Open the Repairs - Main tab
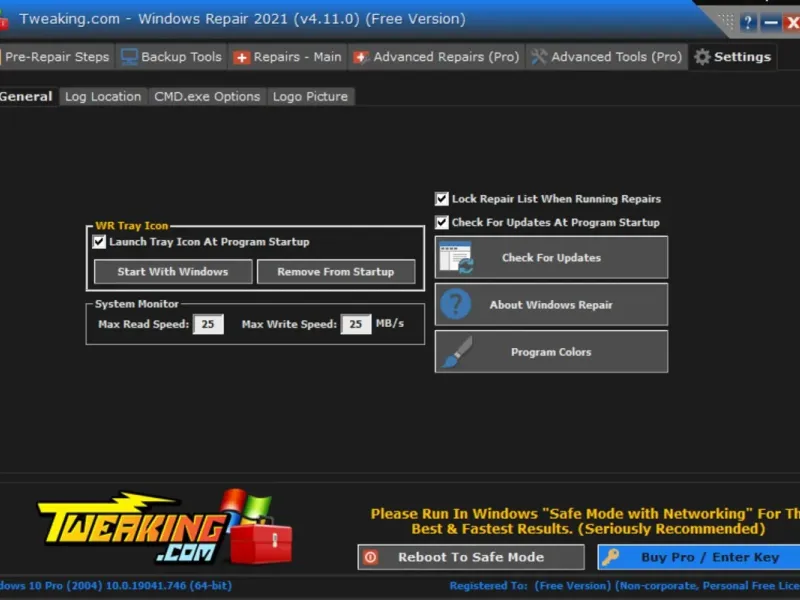800x600 pixels. tap(287, 57)
